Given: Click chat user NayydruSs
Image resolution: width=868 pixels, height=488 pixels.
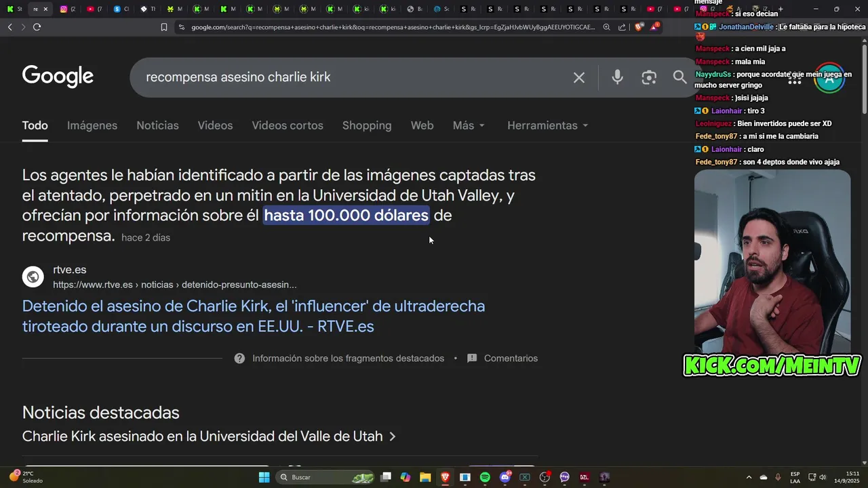Looking at the screenshot, I should point(713,75).
